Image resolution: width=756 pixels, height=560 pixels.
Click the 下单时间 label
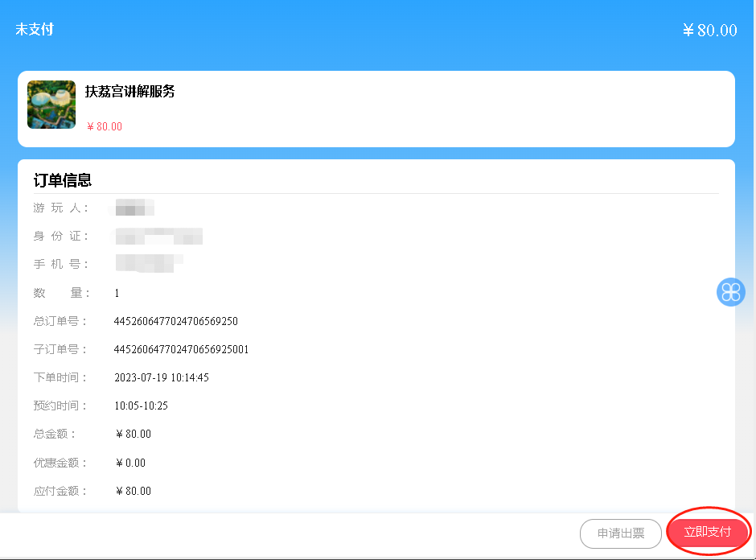(60, 377)
